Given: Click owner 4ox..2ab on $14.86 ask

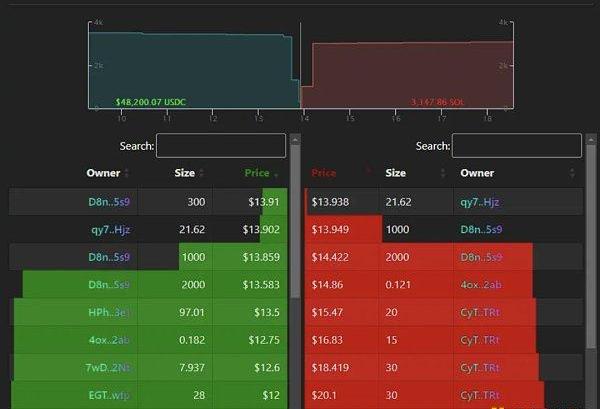Looking at the screenshot, I should (x=478, y=285).
